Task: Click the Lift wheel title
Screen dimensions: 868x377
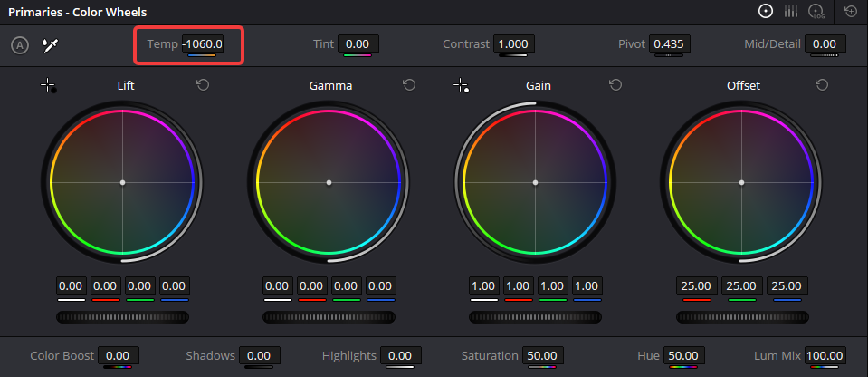Action: [x=126, y=85]
